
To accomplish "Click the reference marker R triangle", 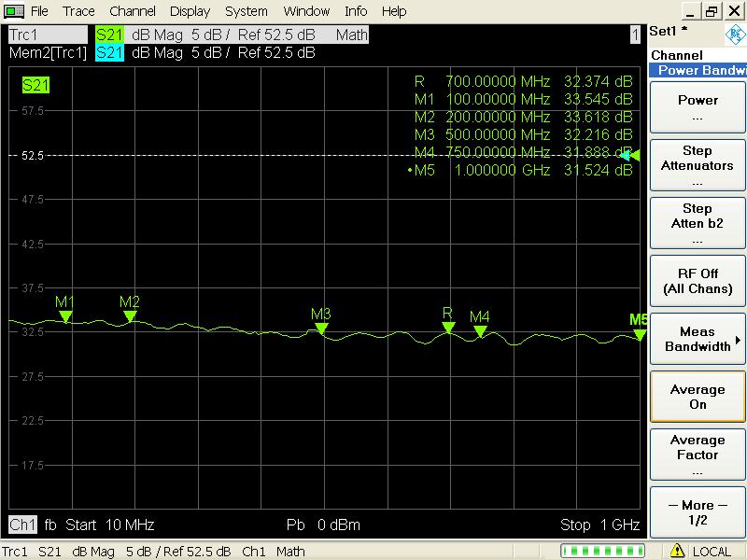I will (x=448, y=327).
